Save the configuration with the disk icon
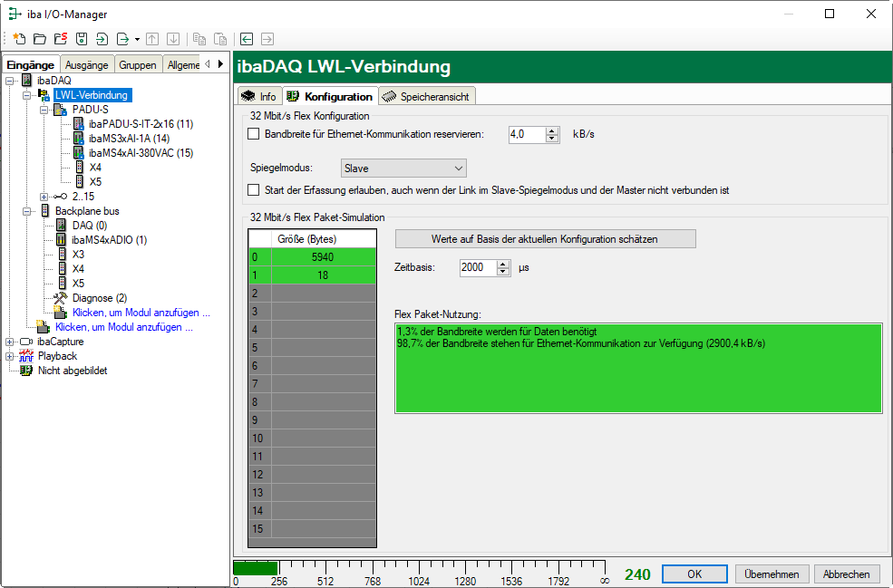893x588 pixels. tap(82, 39)
